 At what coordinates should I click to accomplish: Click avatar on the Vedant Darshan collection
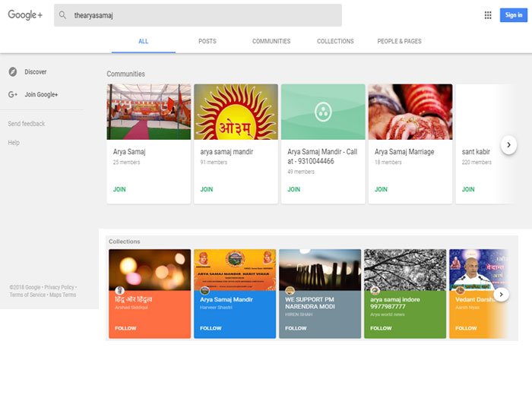click(460, 290)
